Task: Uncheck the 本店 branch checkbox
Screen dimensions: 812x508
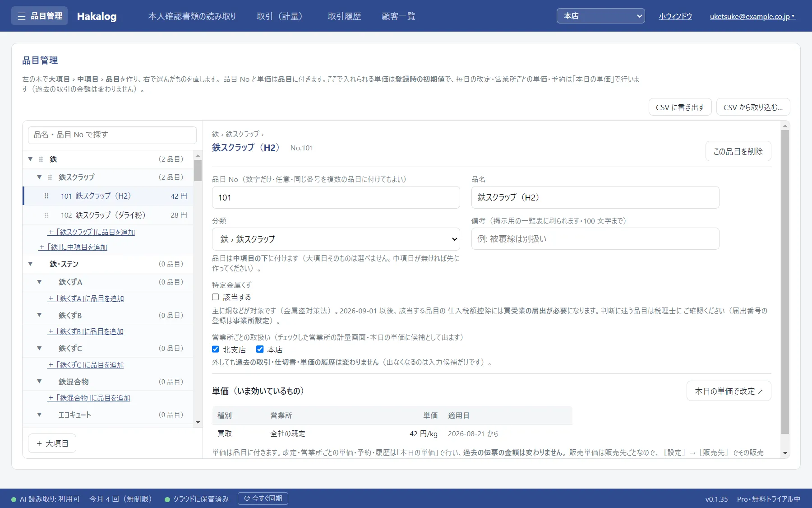Action: click(x=260, y=350)
